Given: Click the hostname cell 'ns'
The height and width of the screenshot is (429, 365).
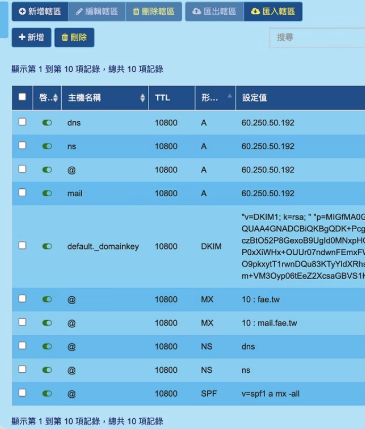Looking at the screenshot, I should point(72,146).
